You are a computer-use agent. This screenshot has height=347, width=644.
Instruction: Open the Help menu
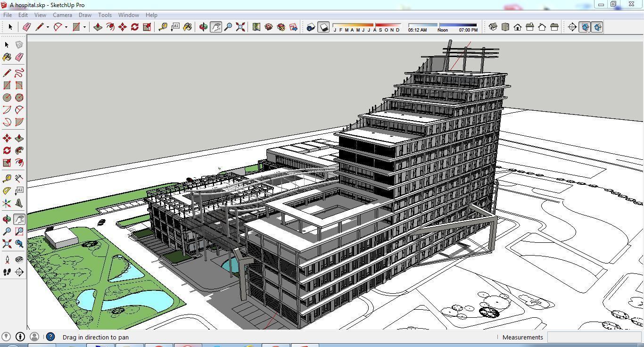pyautogui.click(x=151, y=15)
